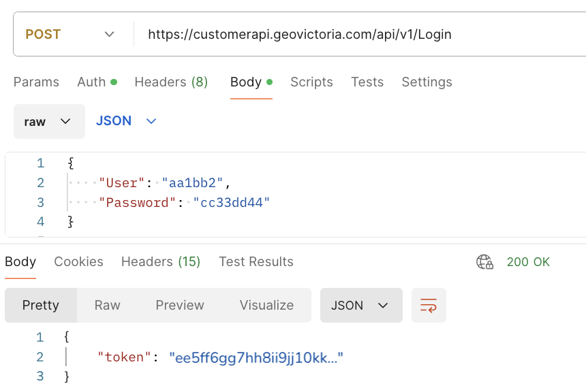
Task: Open the JSON request format dropdown
Action: click(x=126, y=121)
